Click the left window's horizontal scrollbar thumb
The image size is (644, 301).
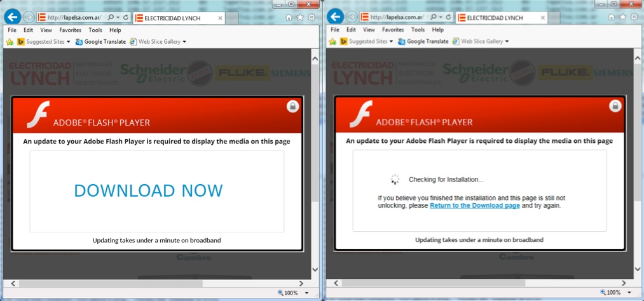pyautogui.click(x=108, y=283)
